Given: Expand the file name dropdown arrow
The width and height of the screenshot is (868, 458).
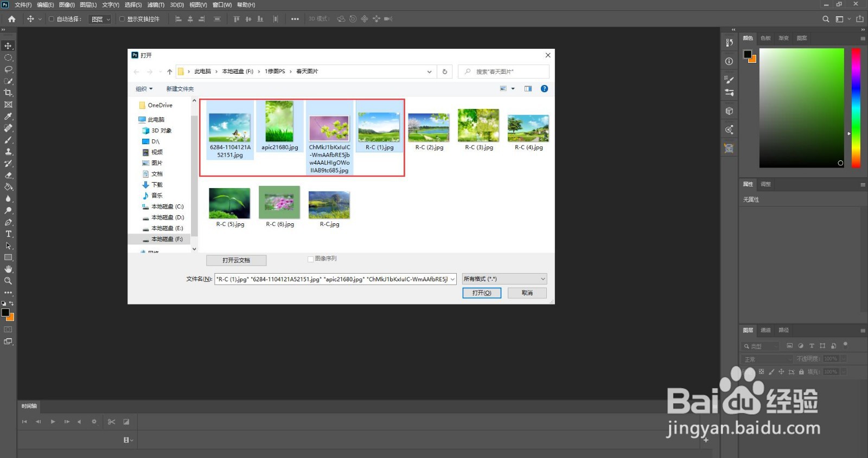Looking at the screenshot, I should [452, 279].
